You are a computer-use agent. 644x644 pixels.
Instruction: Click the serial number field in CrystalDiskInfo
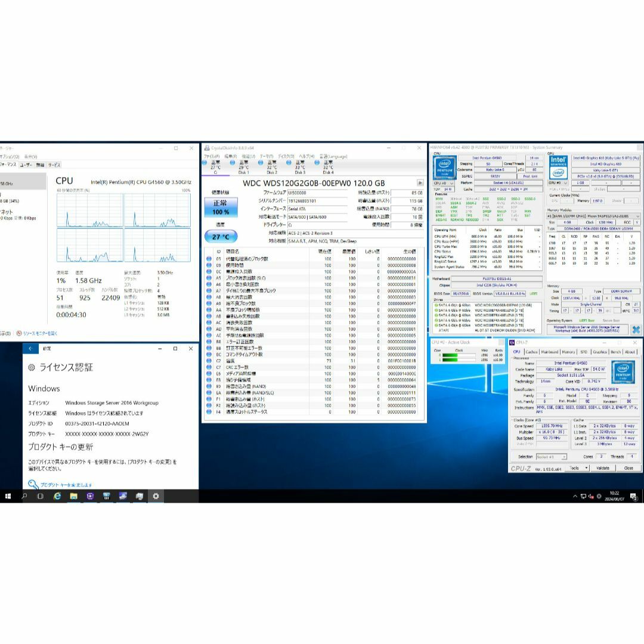tap(317, 201)
